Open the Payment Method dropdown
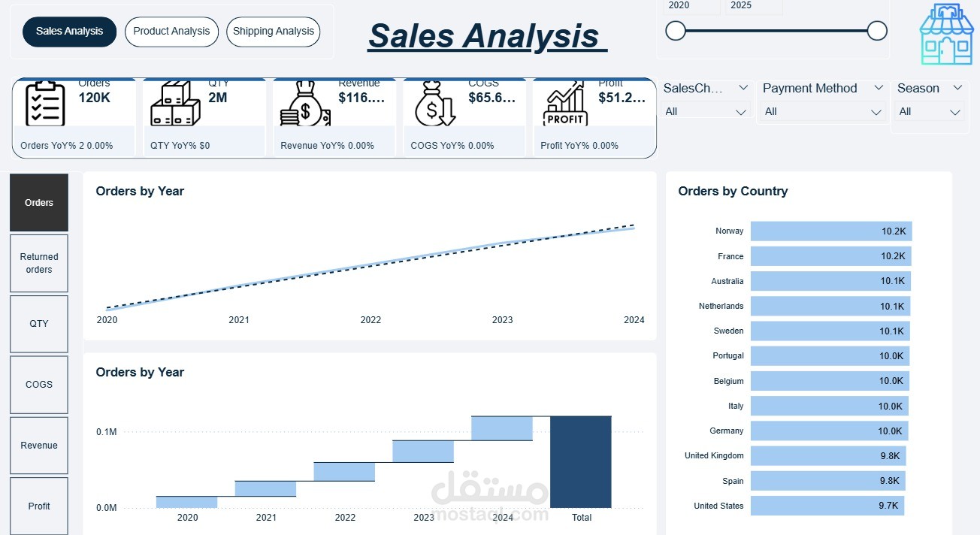Screen dimensions: 980x535 880,88
